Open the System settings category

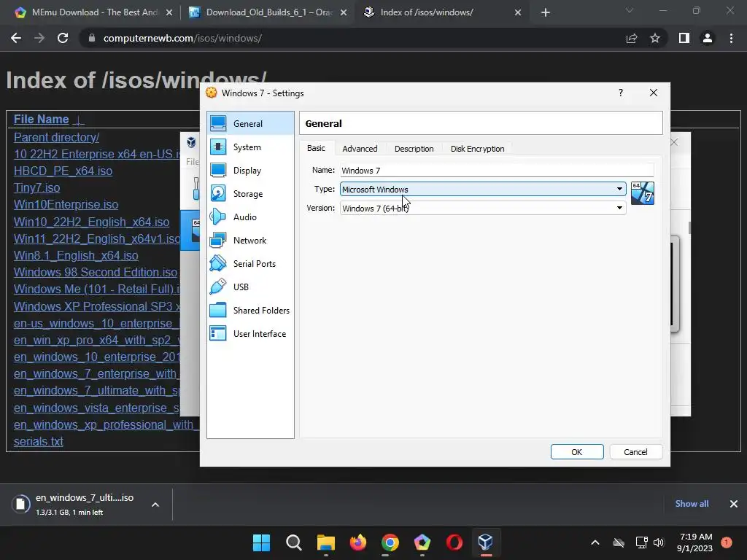(250, 147)
